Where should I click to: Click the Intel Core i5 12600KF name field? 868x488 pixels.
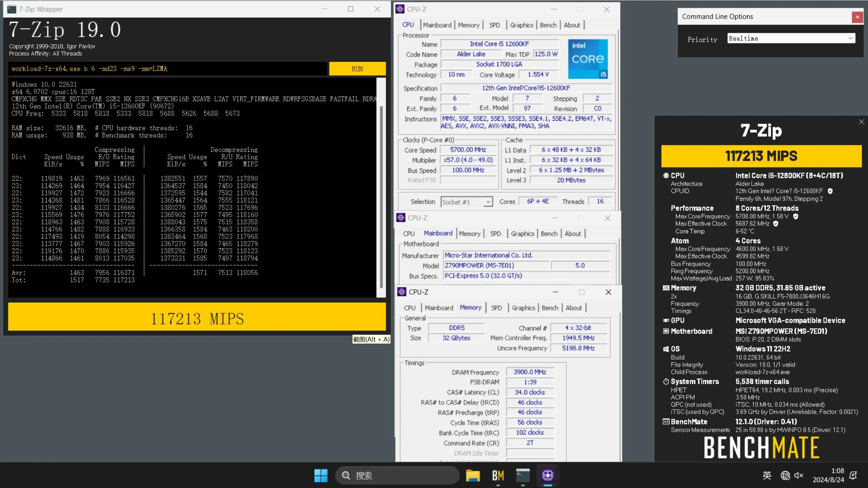click(499, 44)
